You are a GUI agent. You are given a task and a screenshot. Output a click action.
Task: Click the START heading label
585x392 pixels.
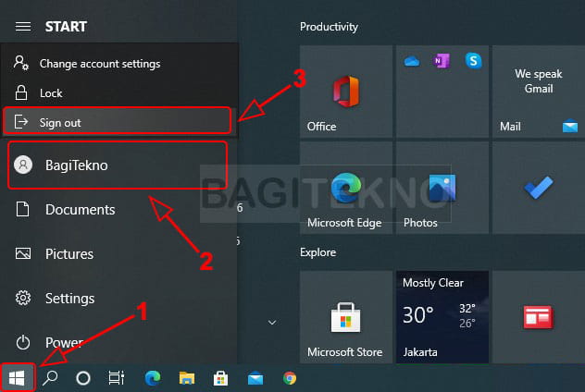click(x=66, y=27)
